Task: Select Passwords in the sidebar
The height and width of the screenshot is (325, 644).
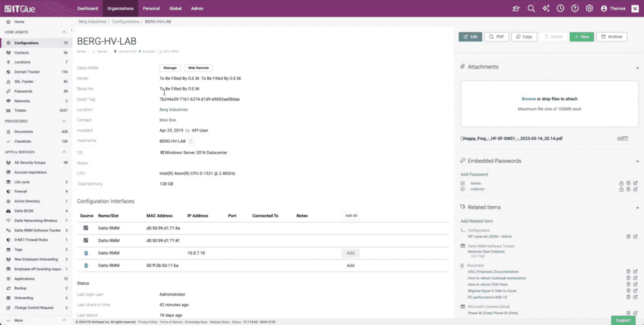Action: [23, 91]
